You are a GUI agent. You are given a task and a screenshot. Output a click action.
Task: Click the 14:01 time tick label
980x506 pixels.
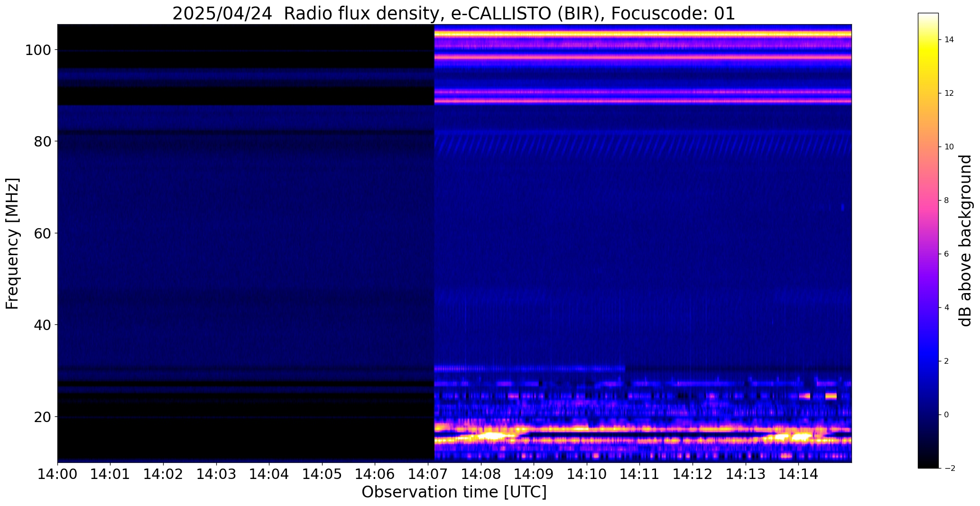[111, 474]
